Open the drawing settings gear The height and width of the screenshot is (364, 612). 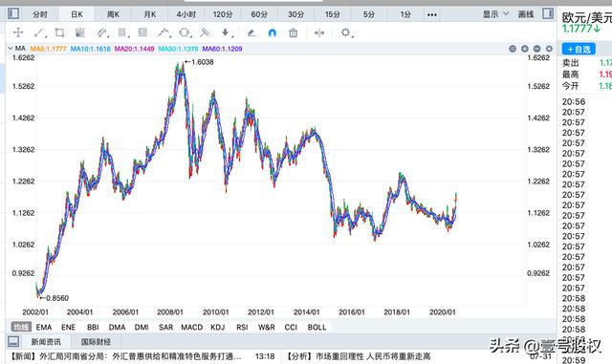[346, 32]
